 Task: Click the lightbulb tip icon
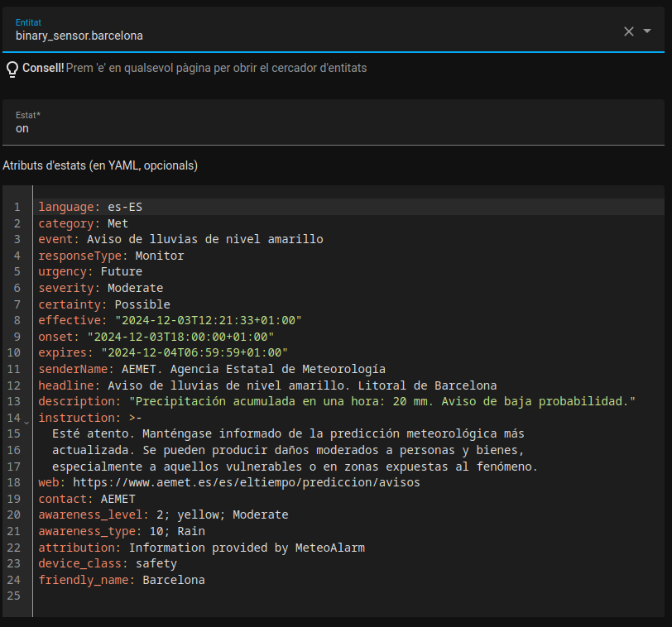(12, 69)
